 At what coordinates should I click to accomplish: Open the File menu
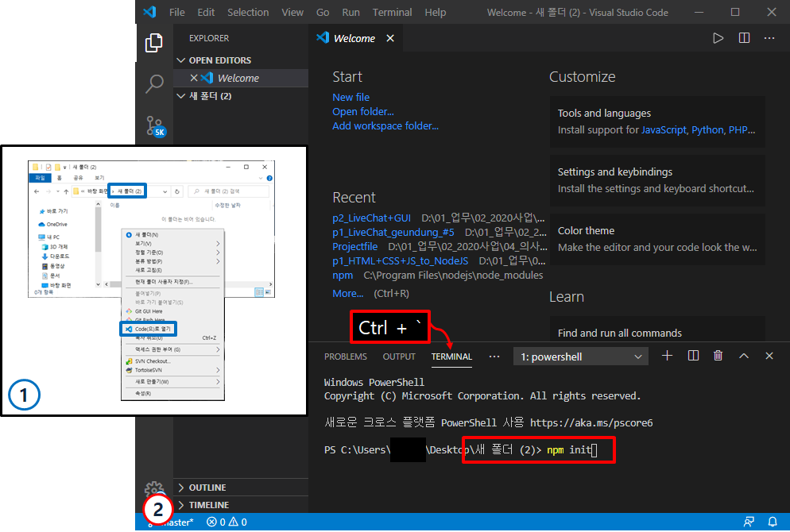pyautogui.click(x=177, y=12)
